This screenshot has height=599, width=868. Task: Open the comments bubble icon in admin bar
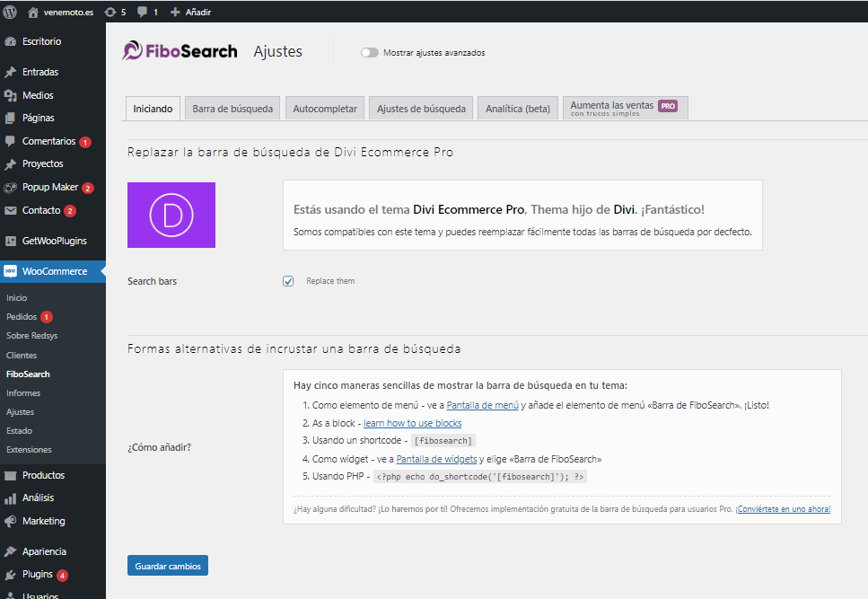142,13
